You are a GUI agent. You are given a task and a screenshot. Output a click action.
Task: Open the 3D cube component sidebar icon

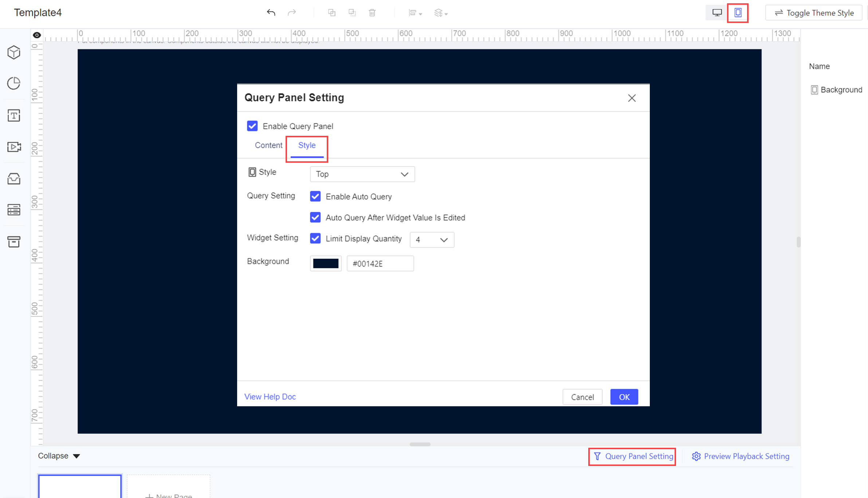pos(14,52)
